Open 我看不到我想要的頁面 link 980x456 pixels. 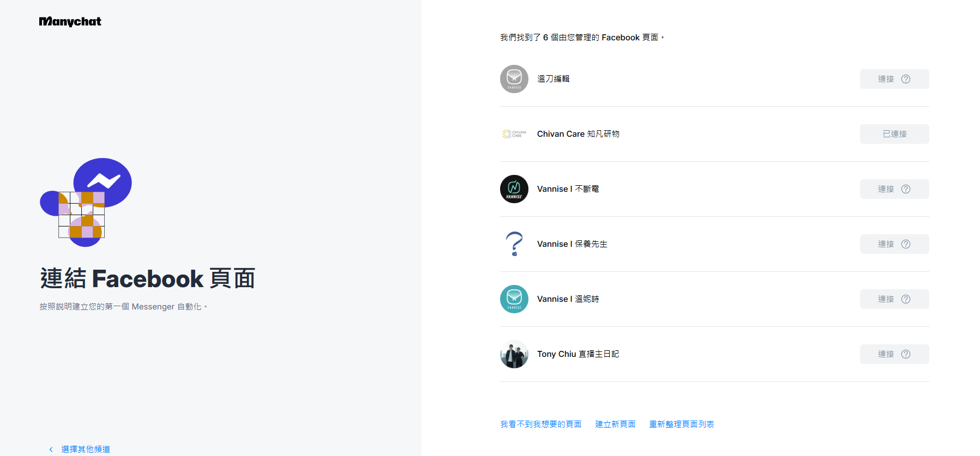541,424
